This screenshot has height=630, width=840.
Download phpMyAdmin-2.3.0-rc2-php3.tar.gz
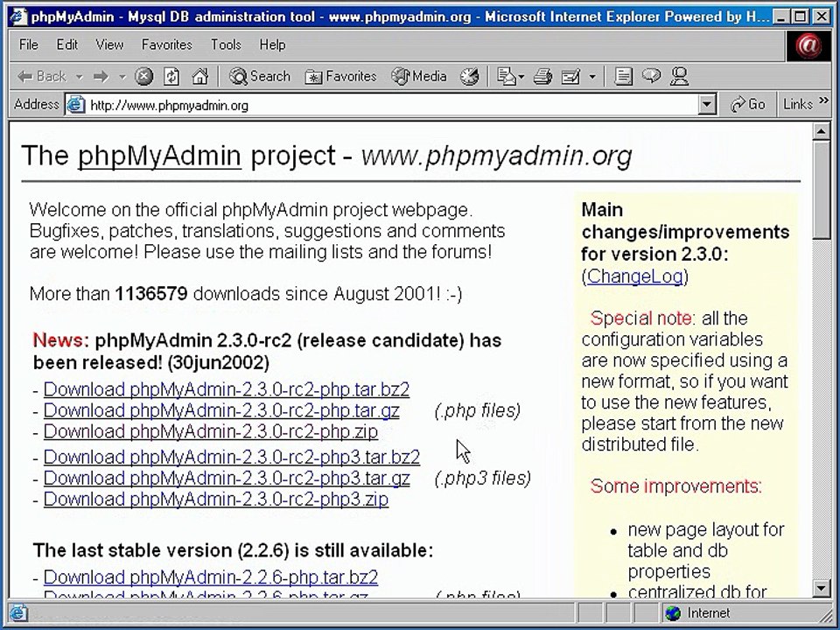coord(227,478)
